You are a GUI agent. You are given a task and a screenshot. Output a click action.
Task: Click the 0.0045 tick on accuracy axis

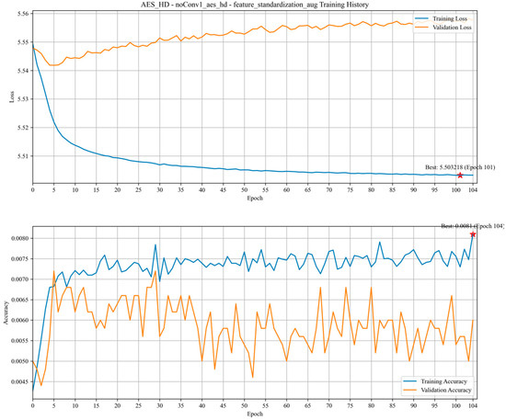[21, 382]
